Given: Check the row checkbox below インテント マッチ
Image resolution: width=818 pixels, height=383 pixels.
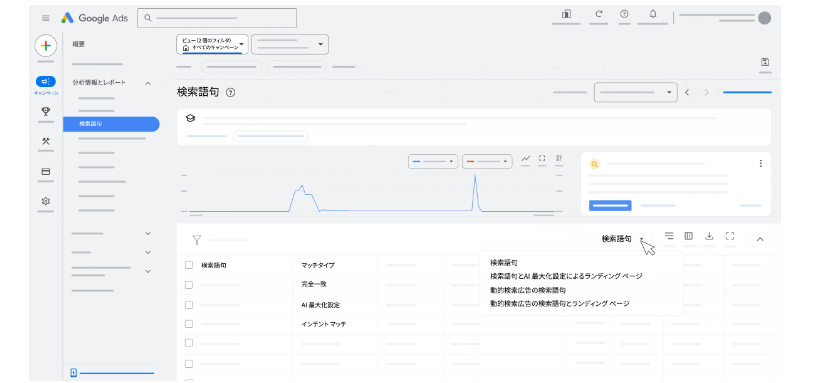Looking at the screenshot, I should [x=189, y=343].
